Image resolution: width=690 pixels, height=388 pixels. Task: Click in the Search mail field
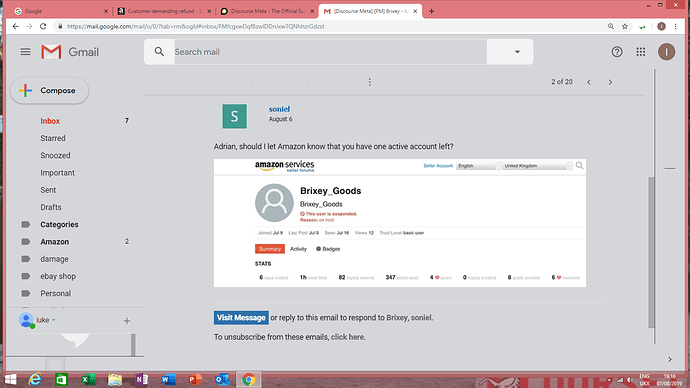click(x=330, y=52)
